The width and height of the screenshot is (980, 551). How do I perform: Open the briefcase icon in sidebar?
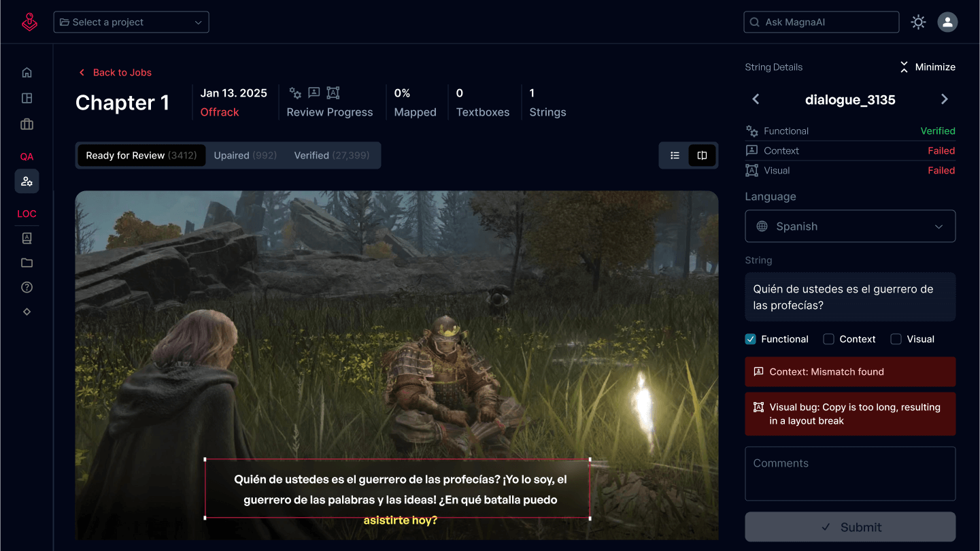pos(27,124)
